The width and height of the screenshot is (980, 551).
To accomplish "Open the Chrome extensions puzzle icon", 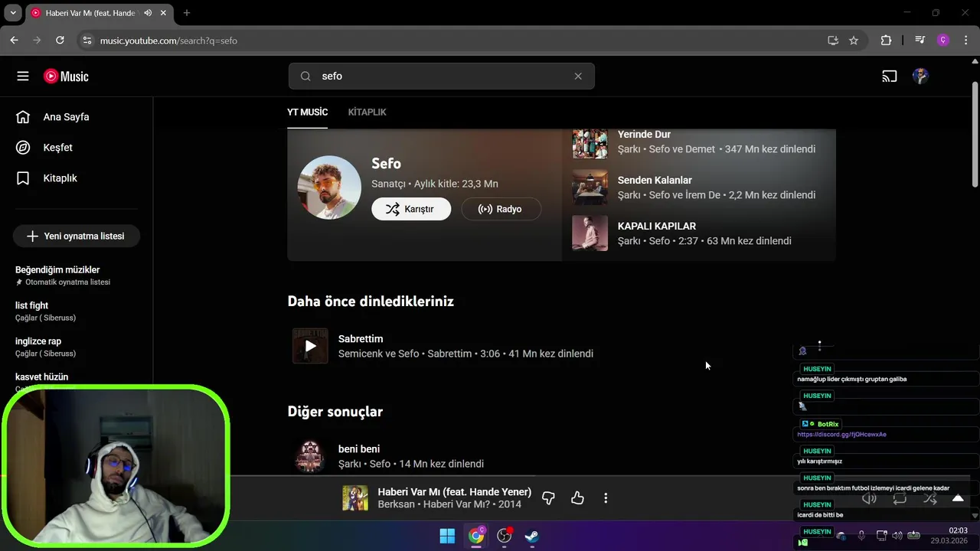I will pos(887,41).
